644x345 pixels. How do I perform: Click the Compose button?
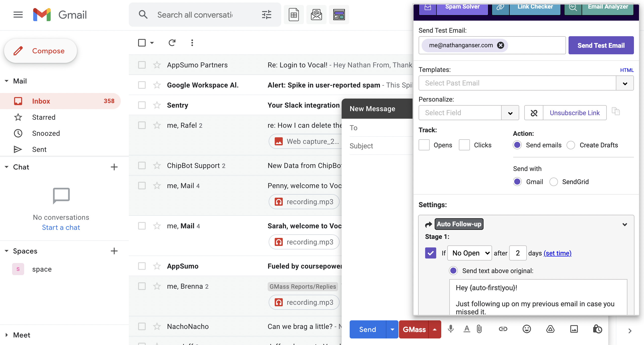click(41, 51)
